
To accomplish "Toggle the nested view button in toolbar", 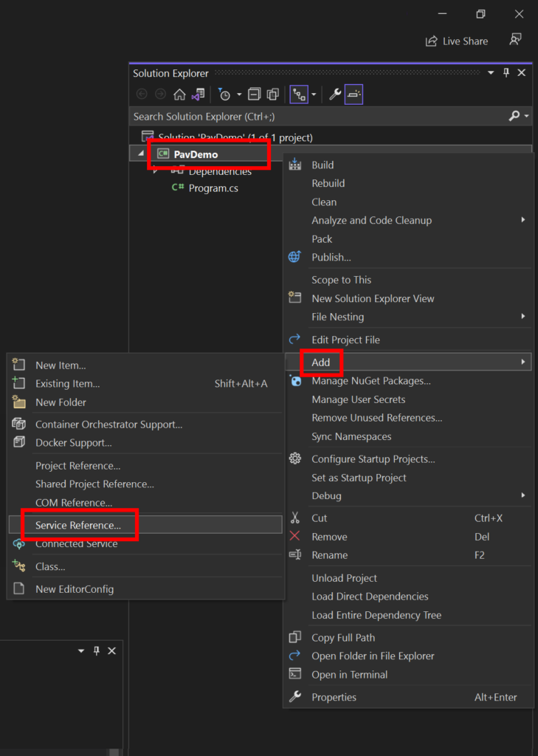I will coord(299,94).
